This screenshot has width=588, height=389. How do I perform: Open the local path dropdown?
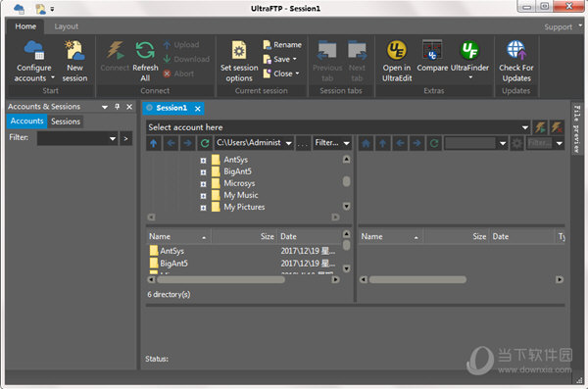point(288,143)
